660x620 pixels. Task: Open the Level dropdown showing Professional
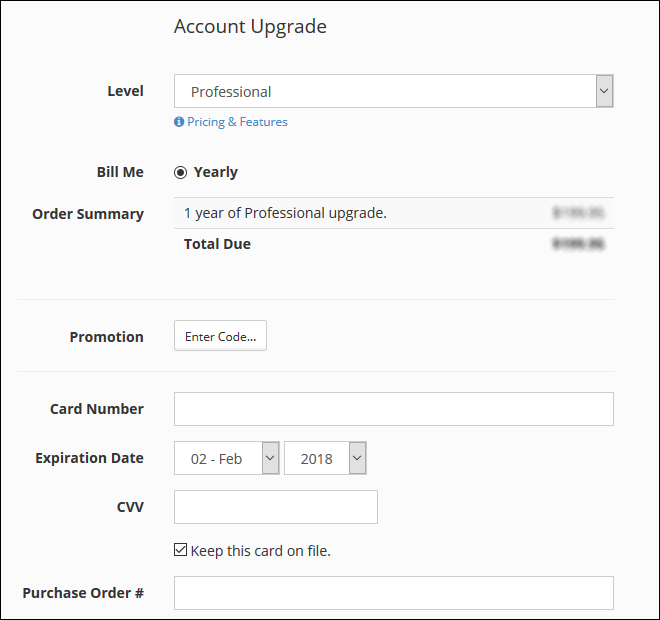click(x=393, y=91)
